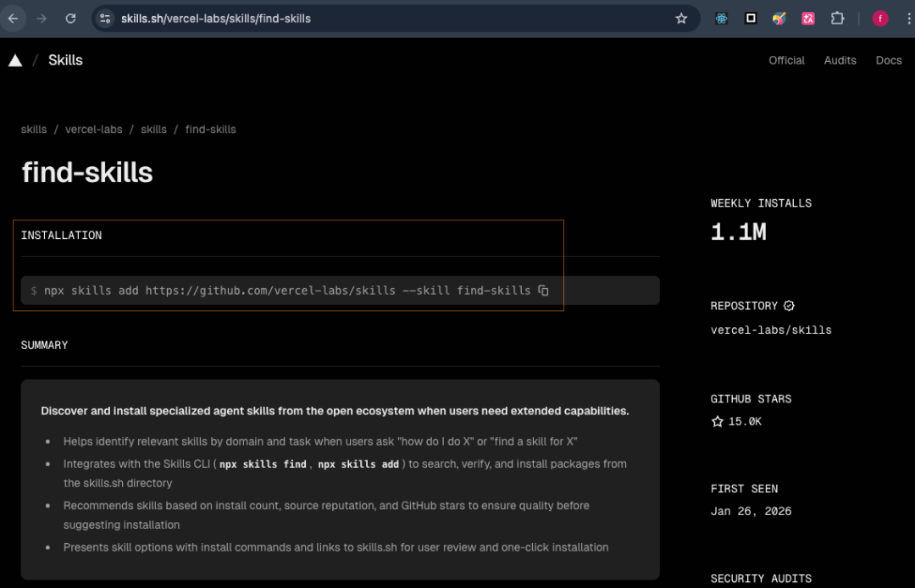Open the Extensions puzzle-piece menu

point(837,19)
